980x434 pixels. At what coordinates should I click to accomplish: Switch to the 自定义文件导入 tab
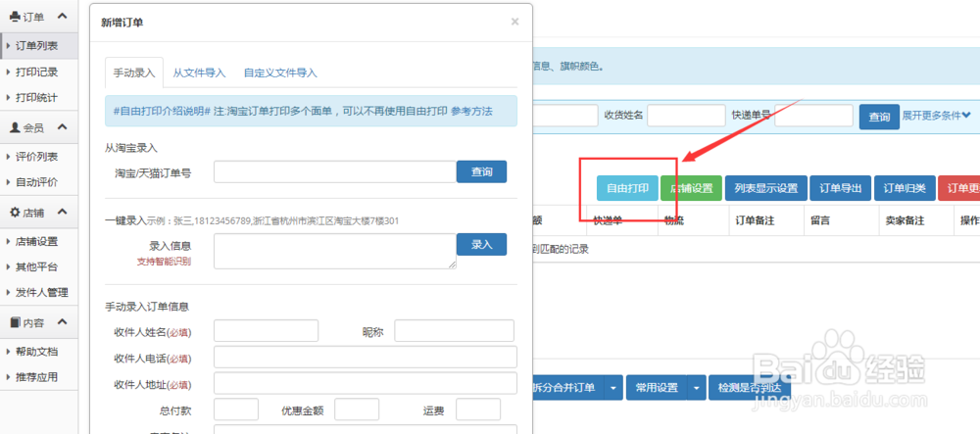(280, 72)
